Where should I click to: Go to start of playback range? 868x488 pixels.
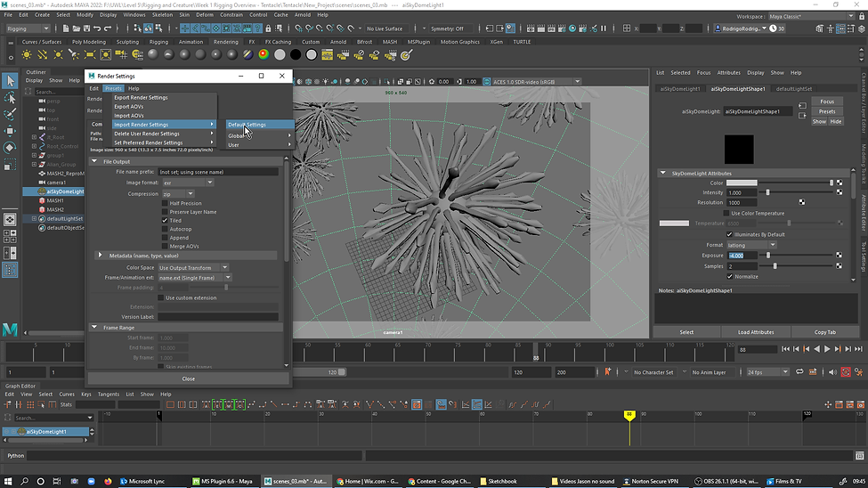coord(785,349)
